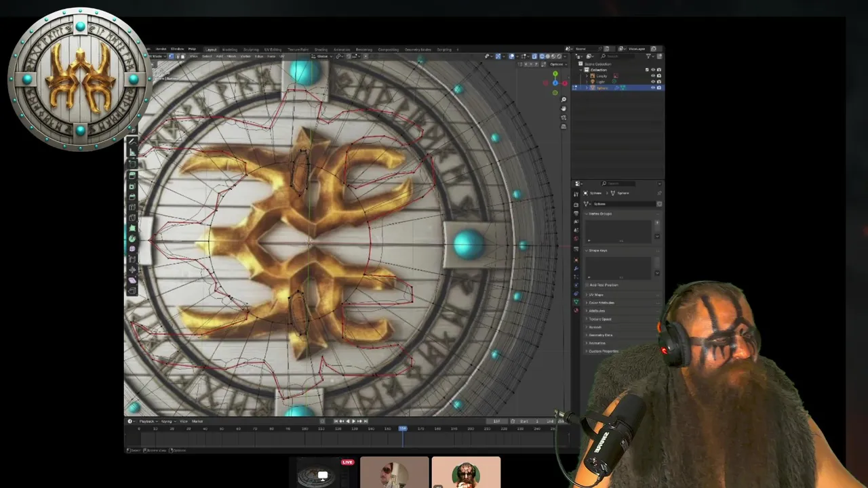Click the pan hand viewport navigation icon
The width and height of the screenshot is (868, 488).
pos(564,108)
